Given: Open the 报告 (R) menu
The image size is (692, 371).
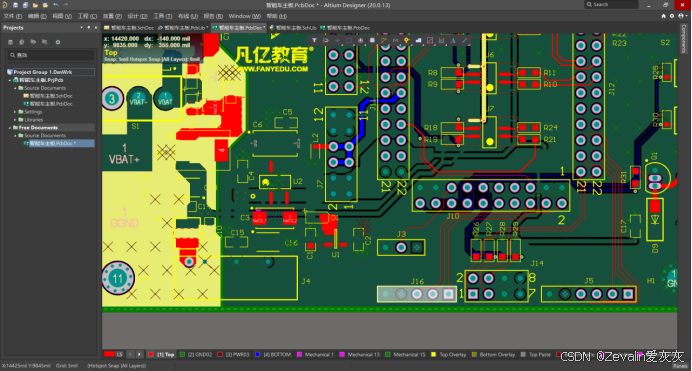Looking at the screenshot, I should pyautogui.click(x=213, y=16).
